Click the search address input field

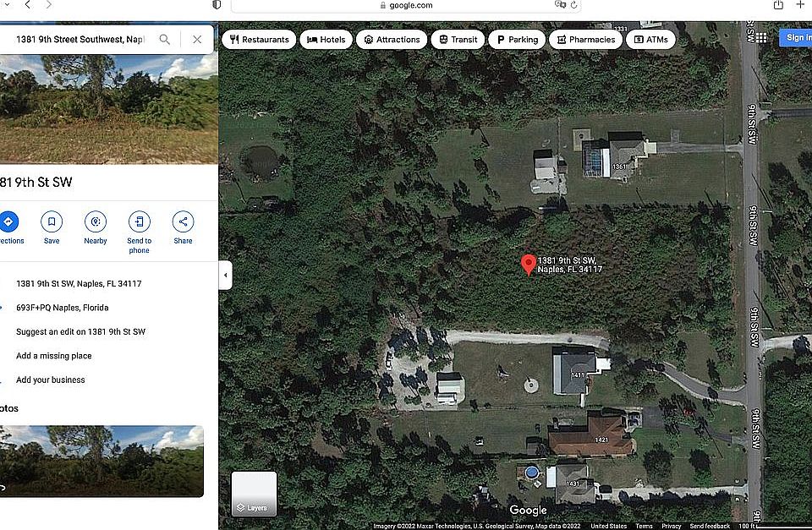click(80, 40)
